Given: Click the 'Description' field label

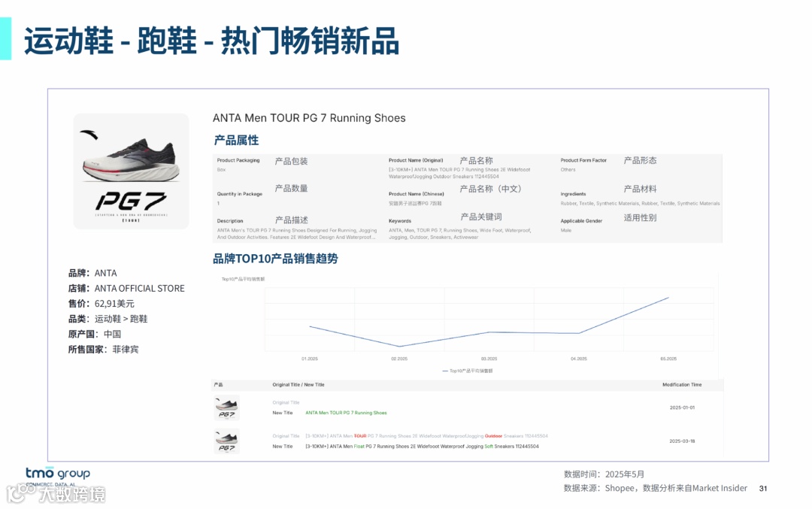Looking at the screenshot, I should click(x=230, y=221).
